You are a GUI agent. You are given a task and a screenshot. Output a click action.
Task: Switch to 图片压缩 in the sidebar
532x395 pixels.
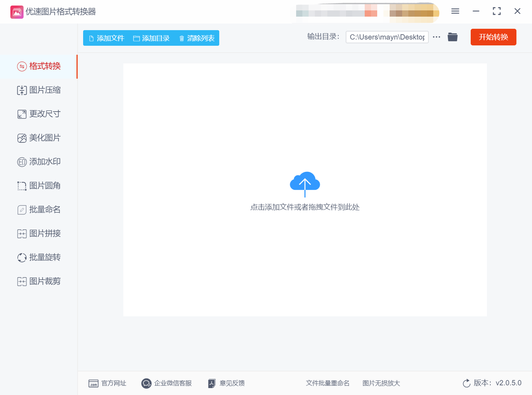click(38, 90)
